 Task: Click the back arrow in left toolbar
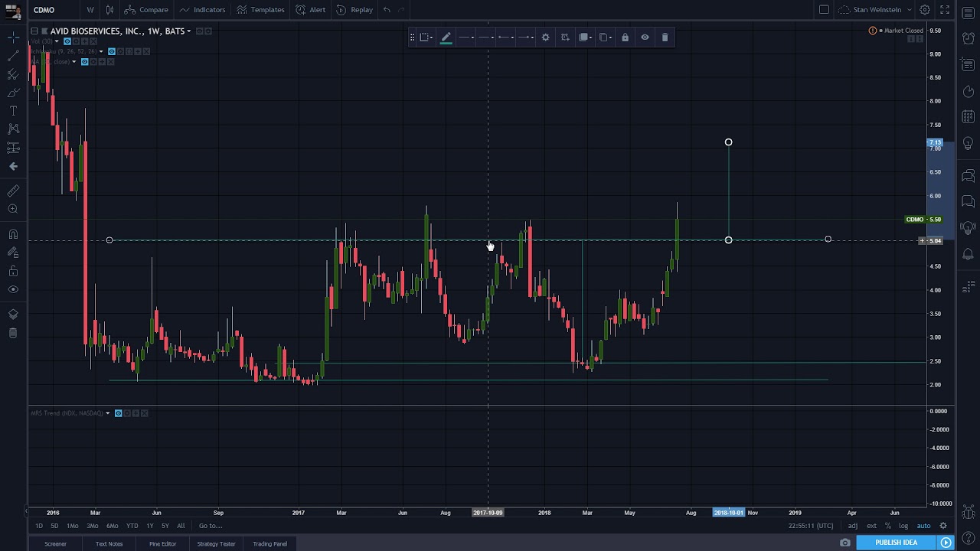coord(13,166)
